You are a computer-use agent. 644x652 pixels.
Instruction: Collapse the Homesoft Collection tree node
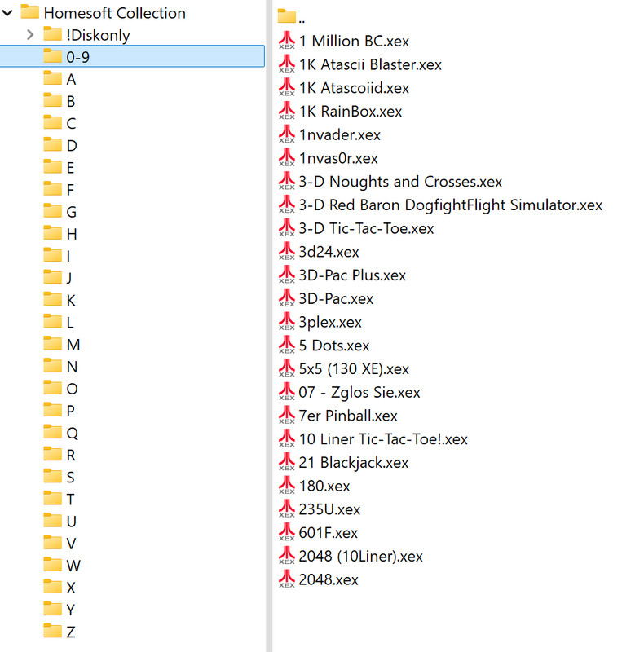pyautogui.click(x=7, y=13)
